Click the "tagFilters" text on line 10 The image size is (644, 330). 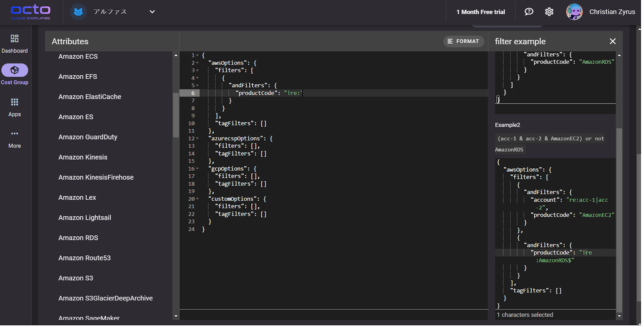235,123
